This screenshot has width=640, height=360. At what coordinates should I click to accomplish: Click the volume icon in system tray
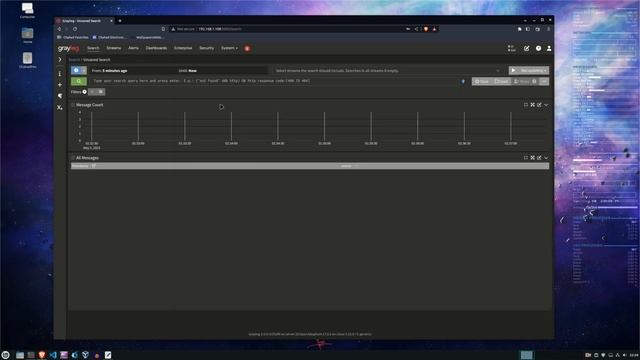tap(625, 355)
